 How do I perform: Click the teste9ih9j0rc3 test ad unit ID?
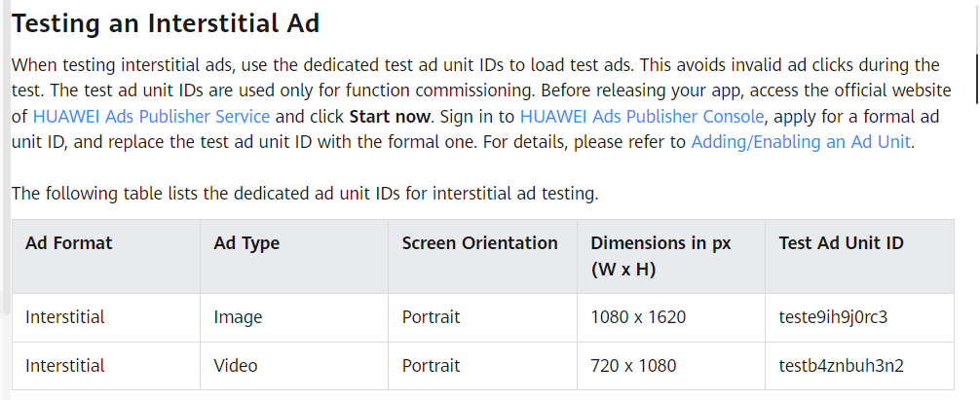pyautogui.click(x=833, y=317)
